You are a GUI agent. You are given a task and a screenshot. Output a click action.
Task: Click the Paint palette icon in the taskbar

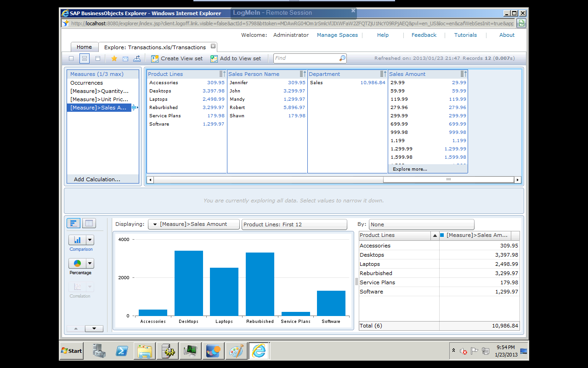tap(237, 351)
